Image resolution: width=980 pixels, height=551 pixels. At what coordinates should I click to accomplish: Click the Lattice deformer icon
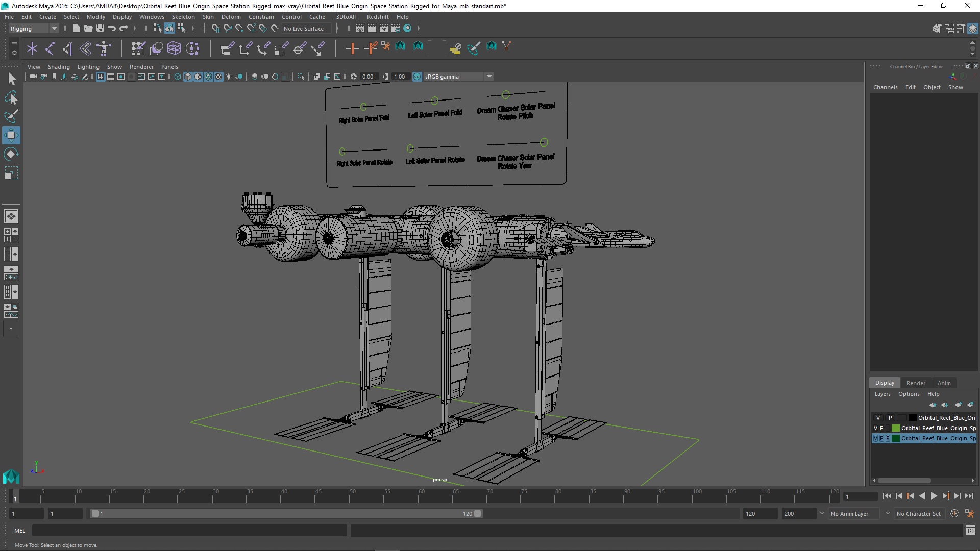[x=174, y=48]
